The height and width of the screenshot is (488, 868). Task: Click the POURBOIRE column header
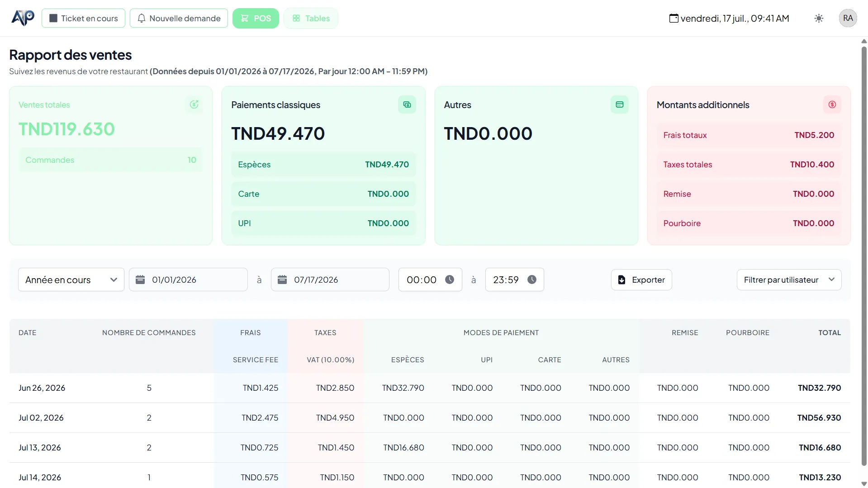click(748, 332)
